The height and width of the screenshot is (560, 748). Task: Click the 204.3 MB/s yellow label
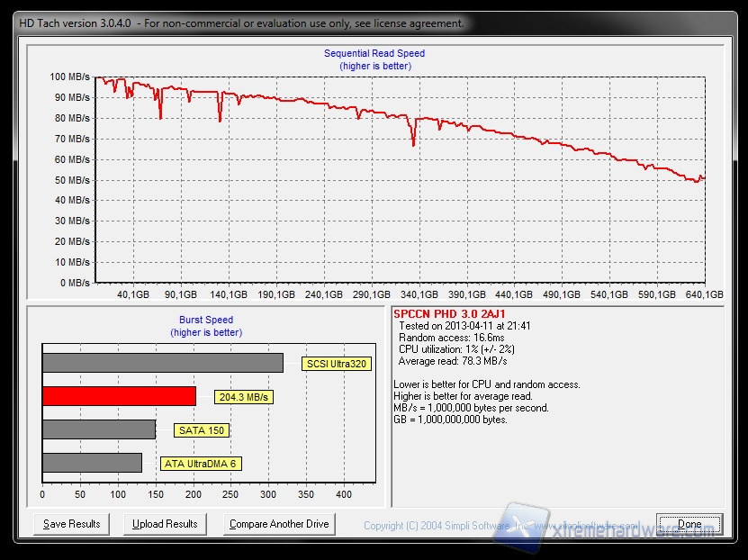(x=244, y=397)
